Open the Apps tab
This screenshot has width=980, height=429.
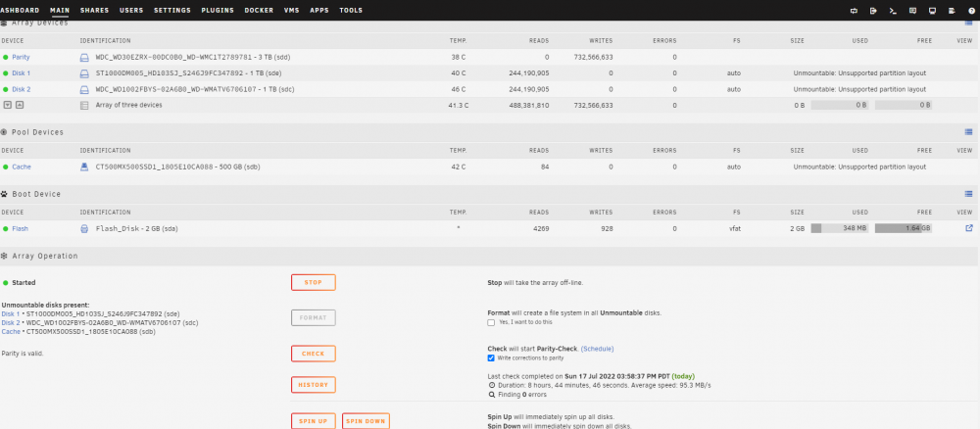click(x=319, y=11)
